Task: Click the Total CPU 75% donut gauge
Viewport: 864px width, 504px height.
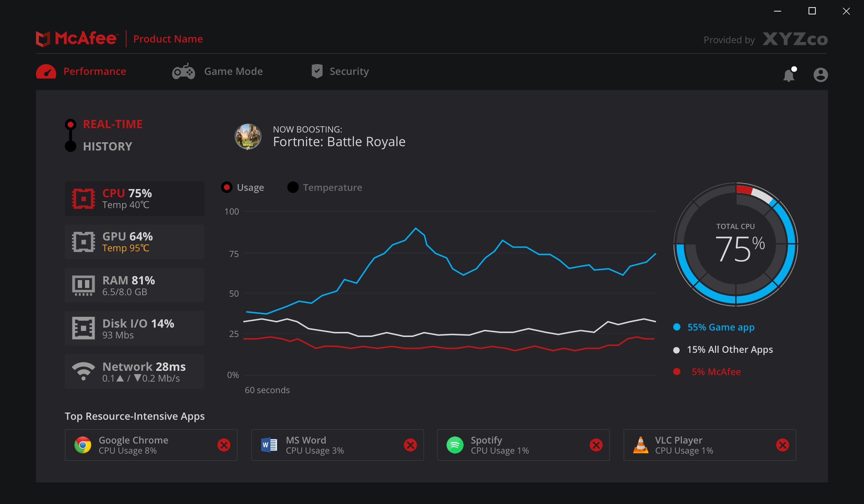Action: pos(736,245)
